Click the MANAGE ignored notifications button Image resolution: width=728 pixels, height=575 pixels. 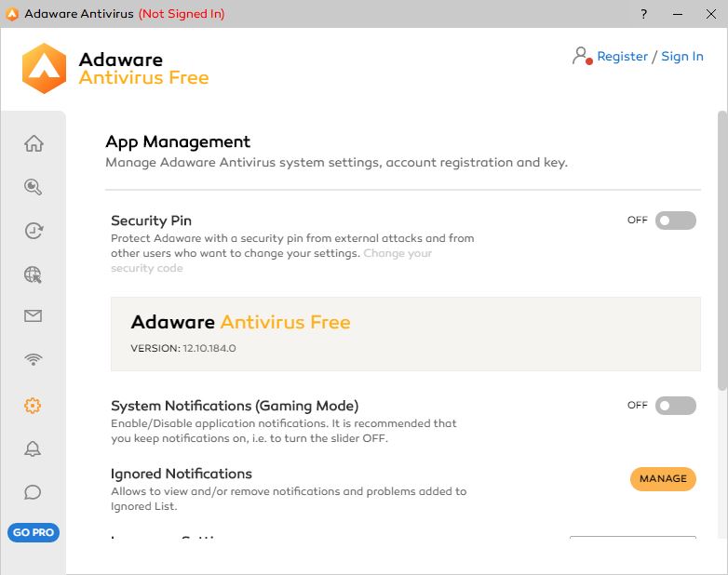[663, 478]
